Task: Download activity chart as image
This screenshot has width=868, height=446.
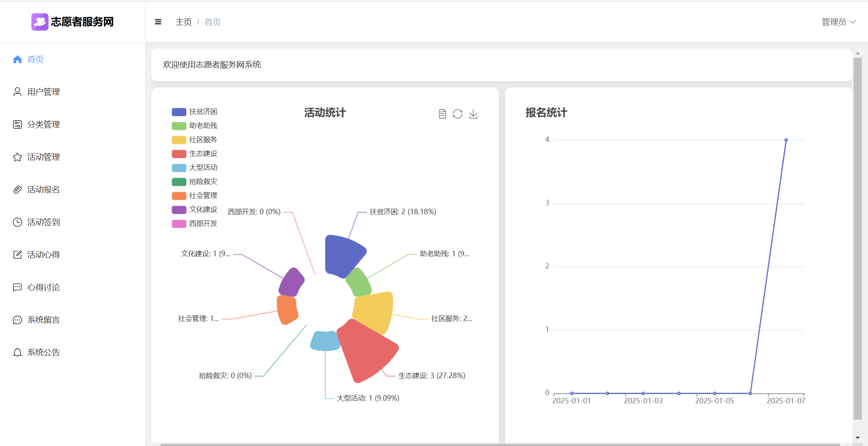Action: (x=473, y=114)
